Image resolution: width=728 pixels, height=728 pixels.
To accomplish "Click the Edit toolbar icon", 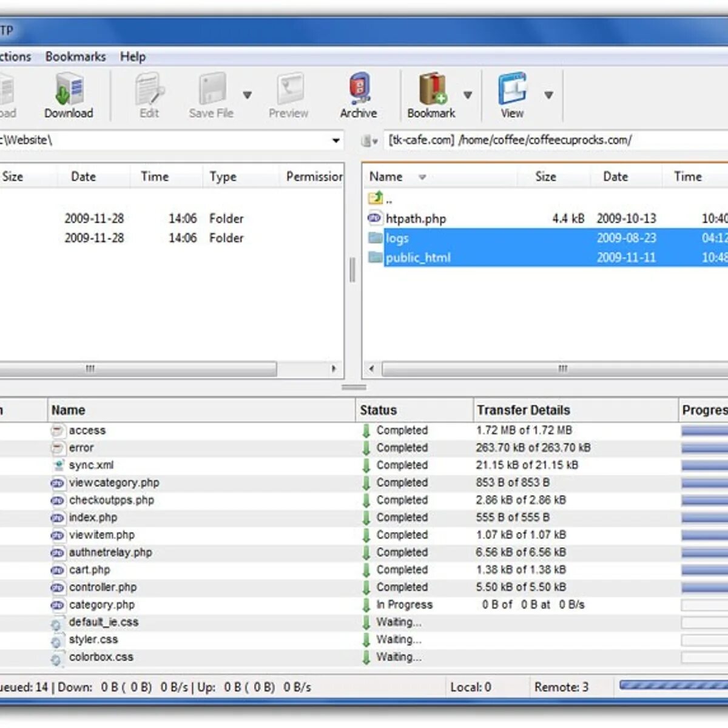I will click(x=149, y=89).
